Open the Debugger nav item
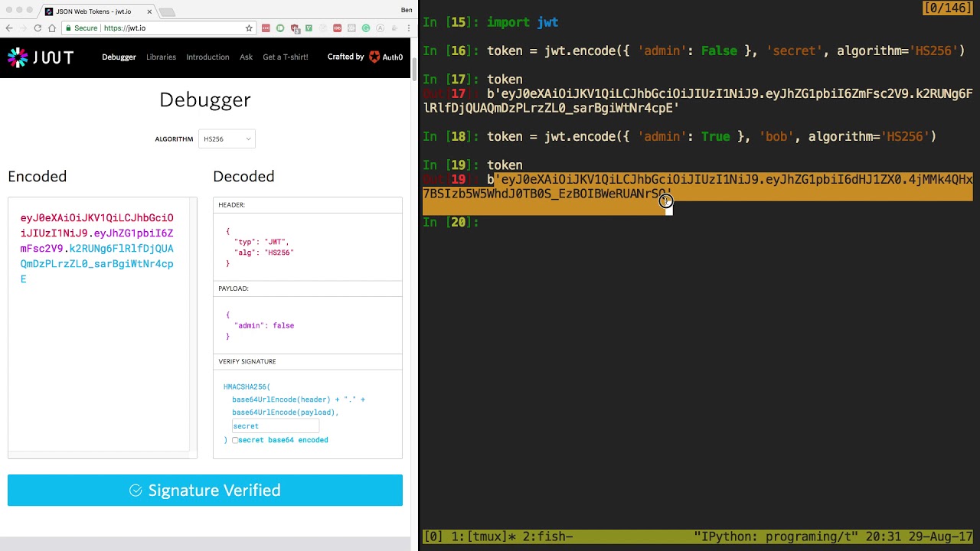 pos(119,57)
